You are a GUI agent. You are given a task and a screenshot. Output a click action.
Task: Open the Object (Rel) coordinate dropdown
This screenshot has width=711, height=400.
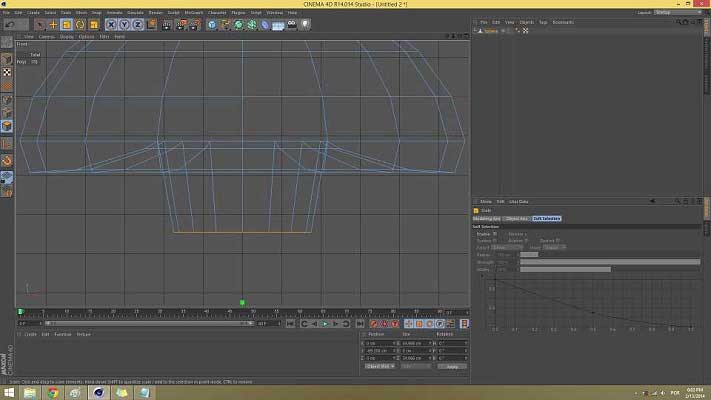tap(380, 366)
